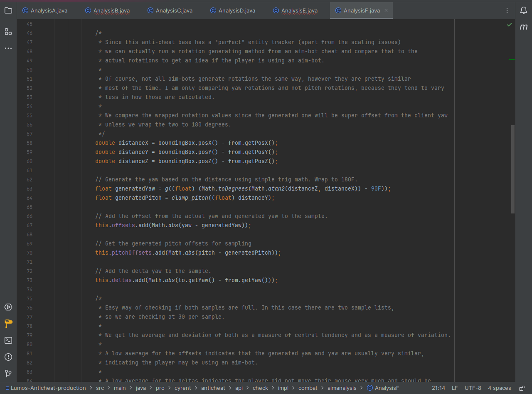532x394 pixels.
Task: Click the green inspection checkmark widget
Action: click(510, 25)
